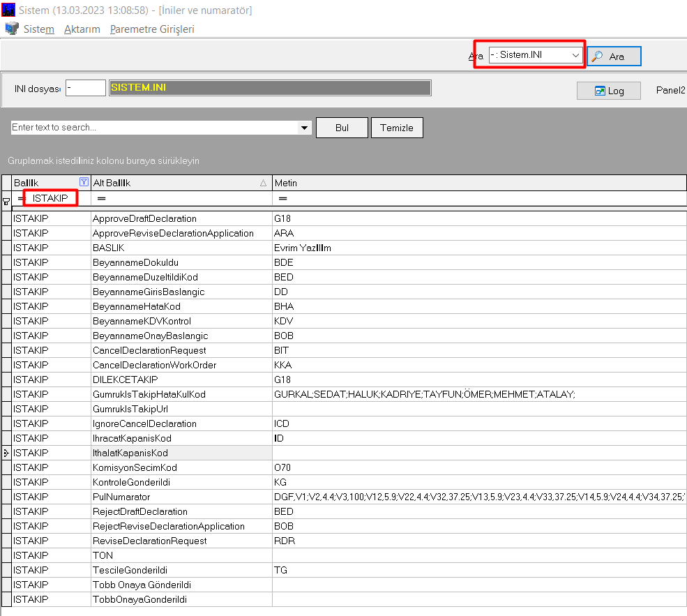Select the TescileGonderildi cell
687x616 pixels.
pyautogui.click(x=182, y=570)
